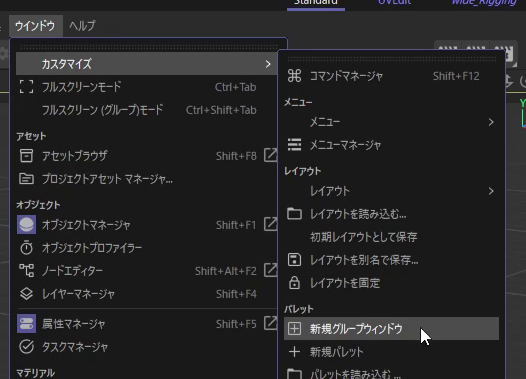Click the Ctrl+Tab shortcut text
The height and width of the screenshot is (379, 526).
[235, 87]
